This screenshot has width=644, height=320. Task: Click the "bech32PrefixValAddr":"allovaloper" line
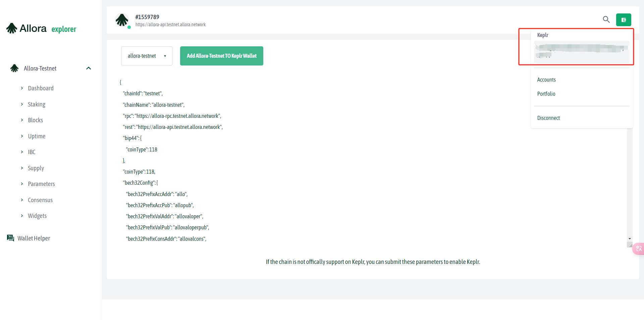(x=165, y=216)
